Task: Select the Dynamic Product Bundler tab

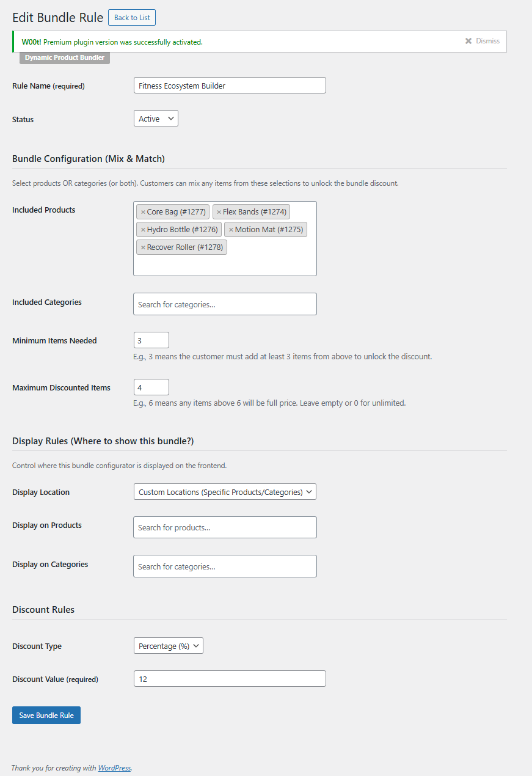Action: (x=65, y=58)
